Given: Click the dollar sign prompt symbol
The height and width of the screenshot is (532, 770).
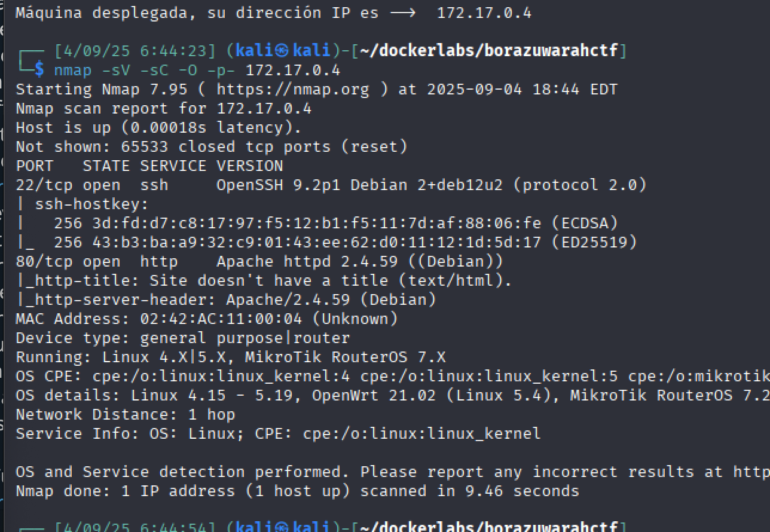Looking at the screenshot, I should pyautogui.click(x=39, y=71).
